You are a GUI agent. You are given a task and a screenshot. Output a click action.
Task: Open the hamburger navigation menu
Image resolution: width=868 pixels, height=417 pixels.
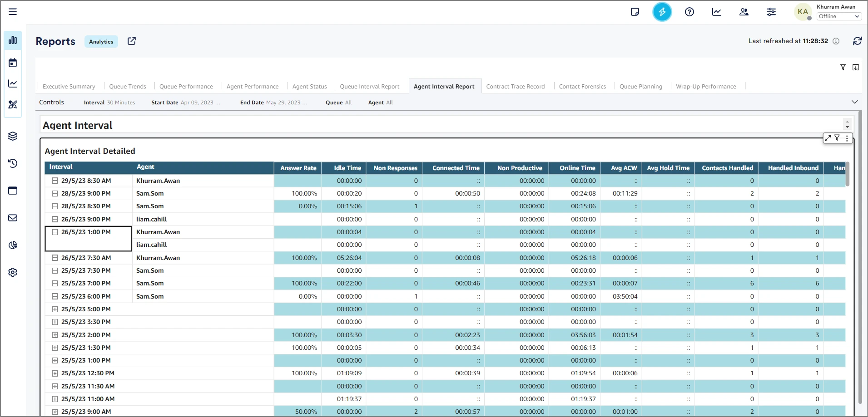click(13, 12)
